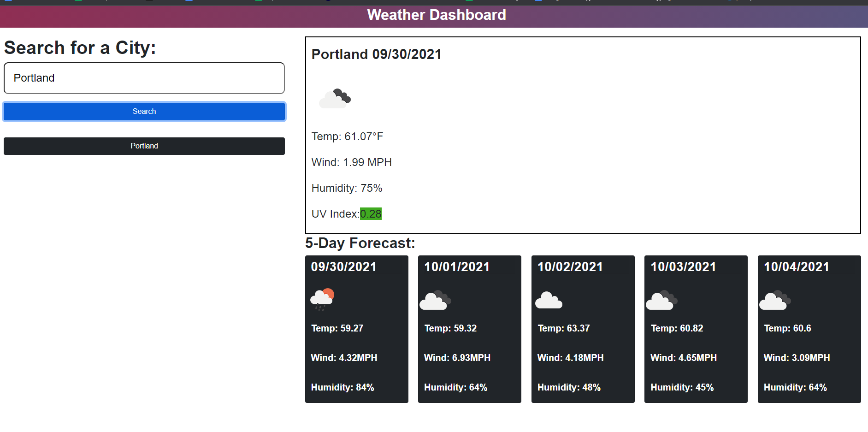Click the Weather Dashboard title banner

point(436,15)
